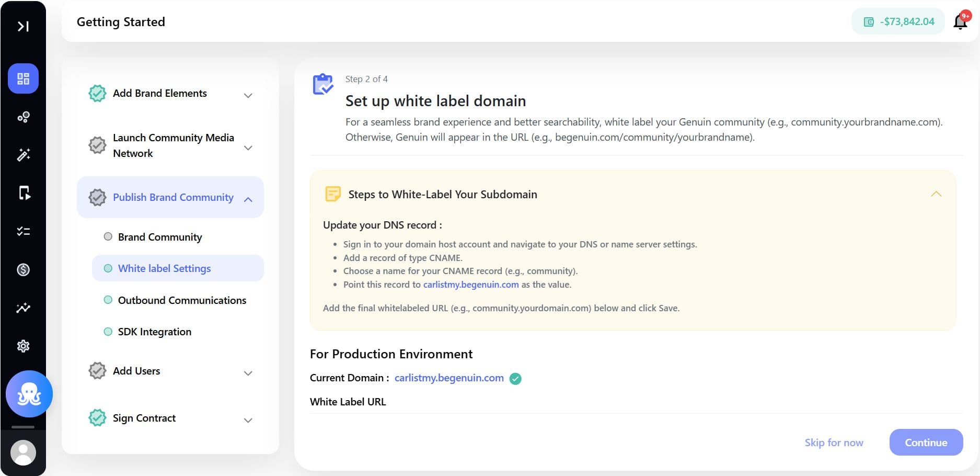This screenshot has height=476, width=980.
Task: Click Add a record of type CNAME text
Action: [403, 258]
